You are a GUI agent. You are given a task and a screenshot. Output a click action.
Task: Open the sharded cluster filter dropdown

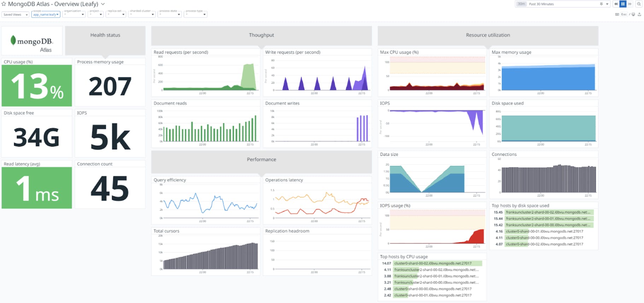(x=142, y=14)
